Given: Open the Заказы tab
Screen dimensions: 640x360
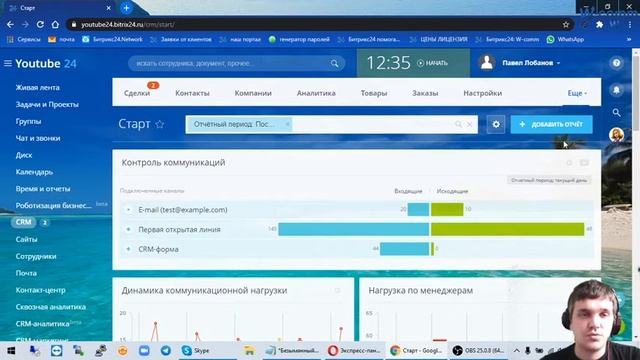Looking at the screenshot, I should coord(425,93).
